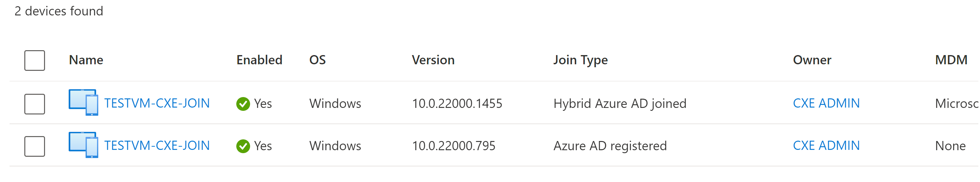Tick the select-all checkbox in the header row
This screenshot has width=980, height=182.
click(35, 60)
